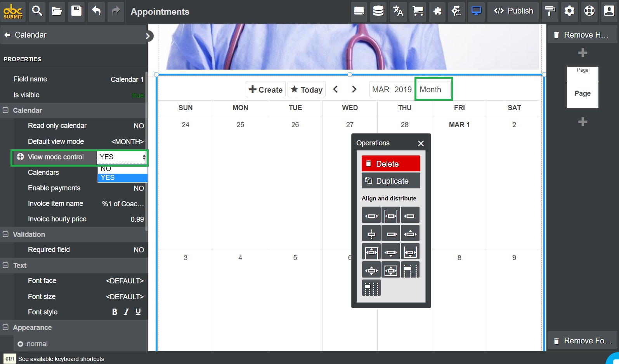Collapse the Validation section

(x=5, y=235)
